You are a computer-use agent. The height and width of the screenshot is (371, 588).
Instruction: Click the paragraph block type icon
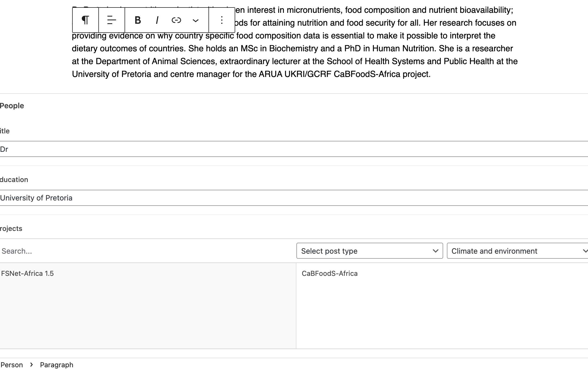[x=85, y=20]
